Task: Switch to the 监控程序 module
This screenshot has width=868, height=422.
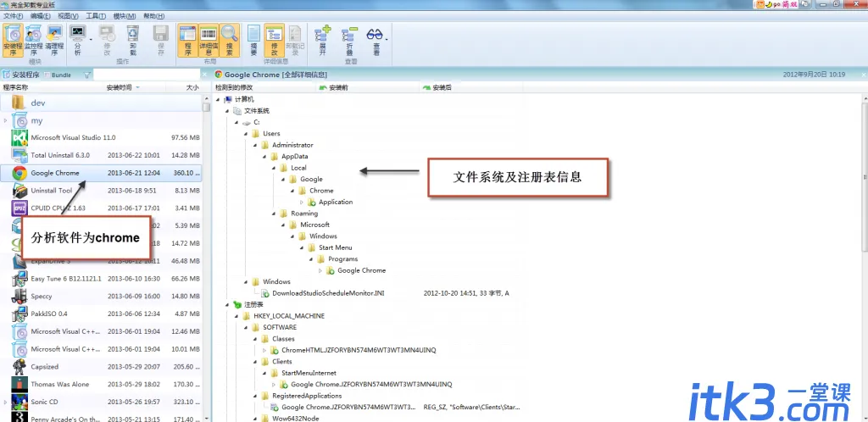Action: (33, 40)
